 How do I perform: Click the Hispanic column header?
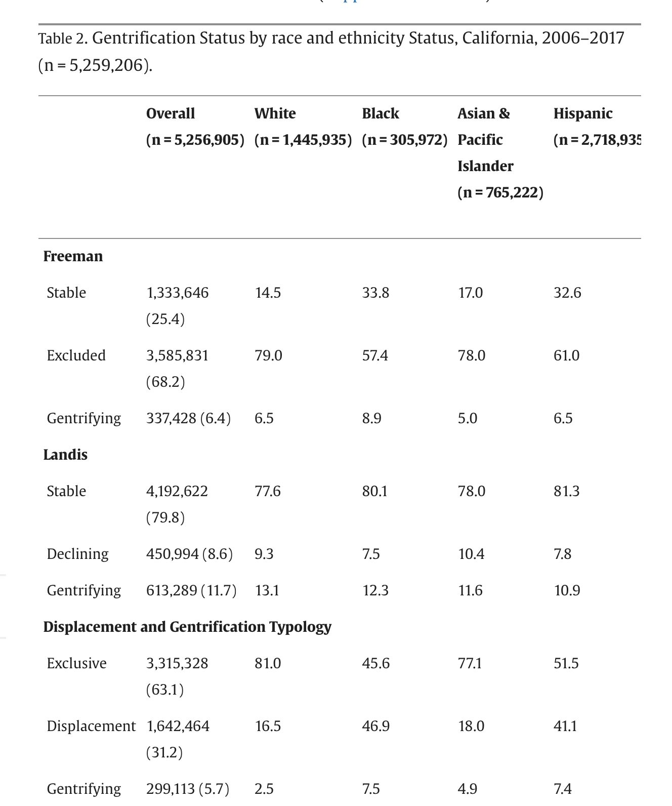pos(583,113)
